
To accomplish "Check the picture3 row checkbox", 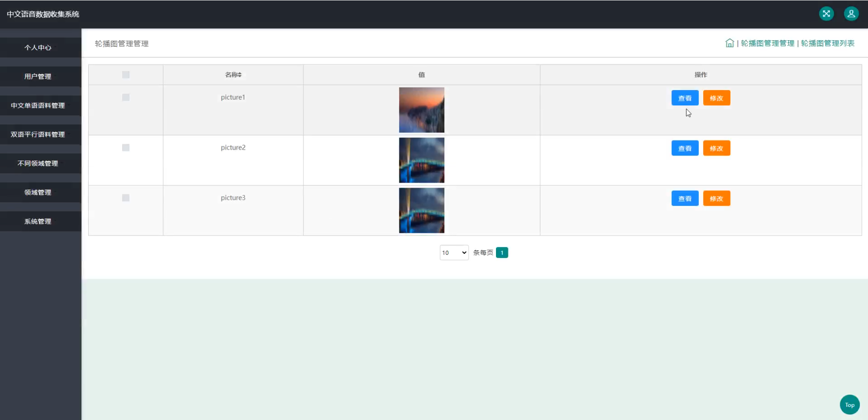I will [126, 198].
